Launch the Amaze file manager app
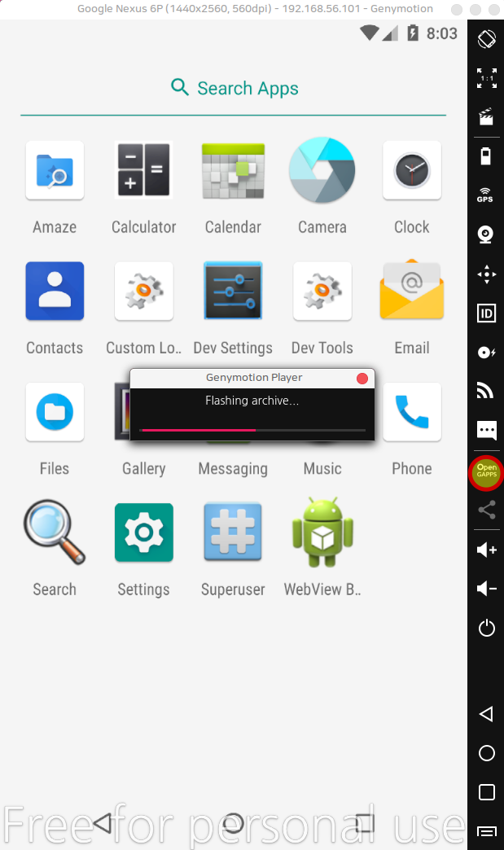This screenshot has height=850, width=504. tap(55, 170)
